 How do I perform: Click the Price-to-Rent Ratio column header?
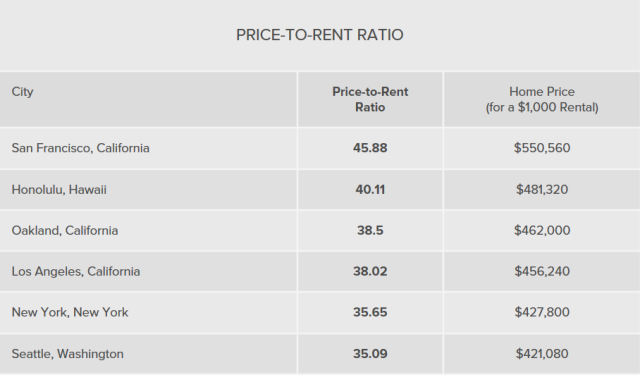click(370, 99)
